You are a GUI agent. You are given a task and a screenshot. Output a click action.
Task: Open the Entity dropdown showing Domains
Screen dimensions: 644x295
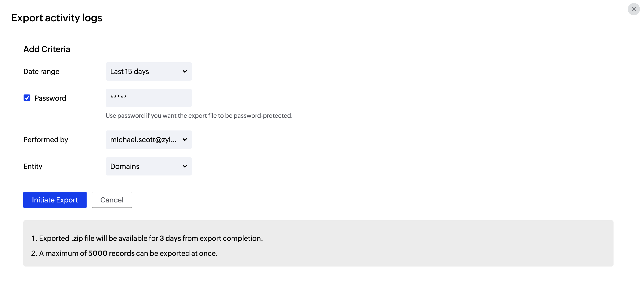coord(149,166)
